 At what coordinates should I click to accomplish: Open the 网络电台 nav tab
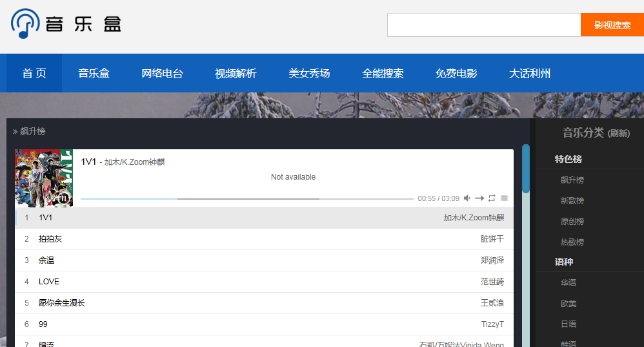pyautogui.click(x=162, y=73)
